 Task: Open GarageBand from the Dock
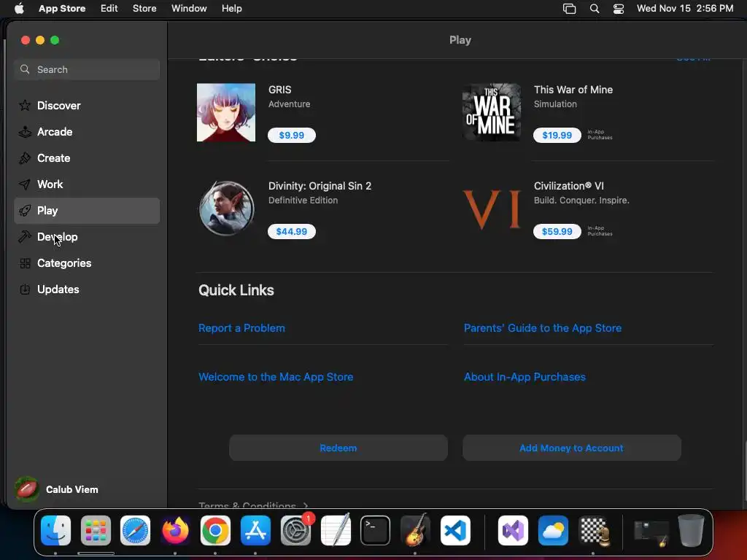tap(415, 530)
